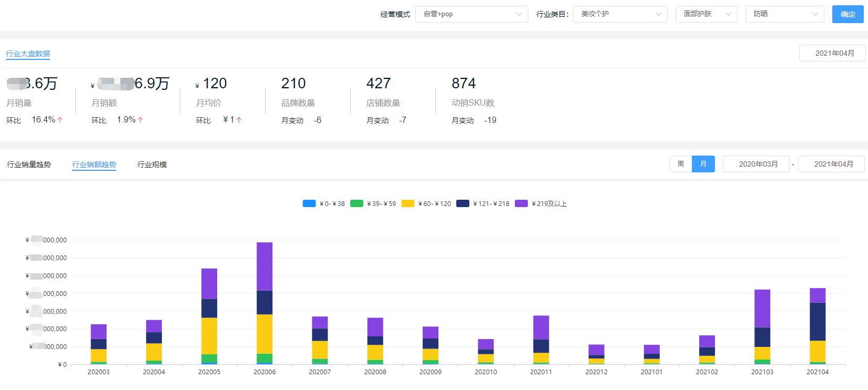Image resolution: width=868 pixels, height=390 pixels.
Task: Open the 行业规模 tab
Action: (152, 165)
